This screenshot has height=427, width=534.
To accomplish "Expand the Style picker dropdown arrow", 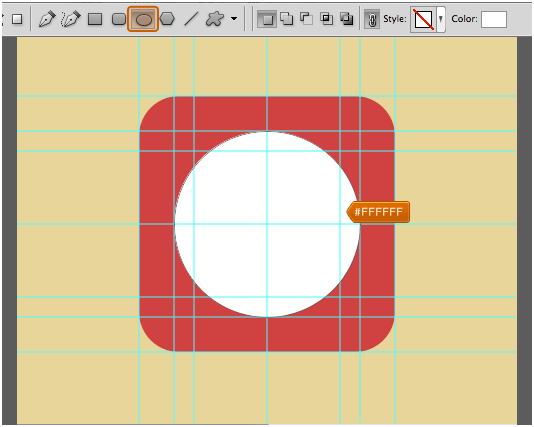I will pyautogui.click(x=441, y=19).
